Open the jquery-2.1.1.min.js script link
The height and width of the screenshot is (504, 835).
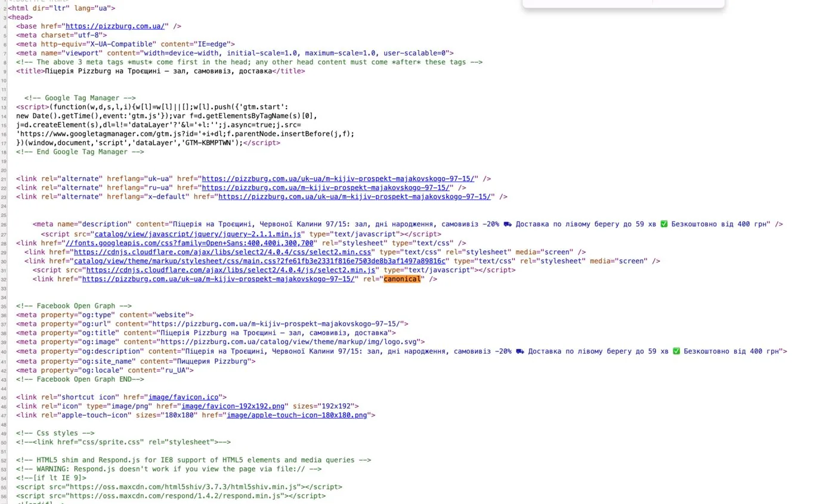(199, 234)
